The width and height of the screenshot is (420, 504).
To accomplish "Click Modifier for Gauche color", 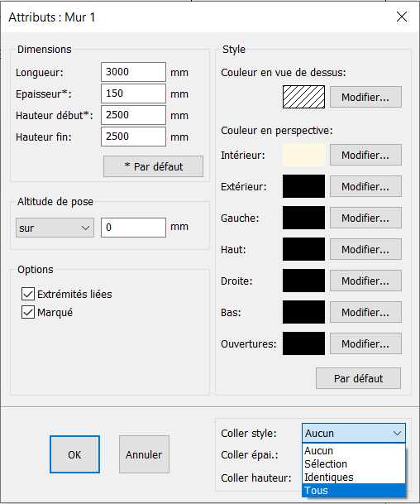I will coord(365,218).
